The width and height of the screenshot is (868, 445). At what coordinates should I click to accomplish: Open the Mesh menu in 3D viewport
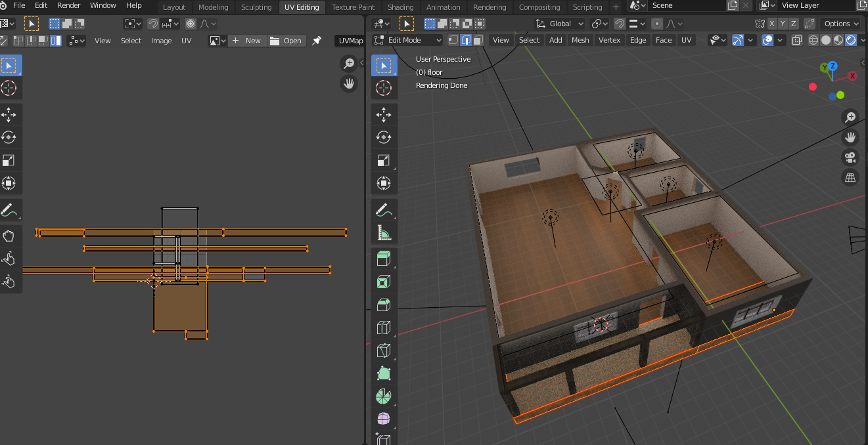pyautogui.click(x=580, y=40)
